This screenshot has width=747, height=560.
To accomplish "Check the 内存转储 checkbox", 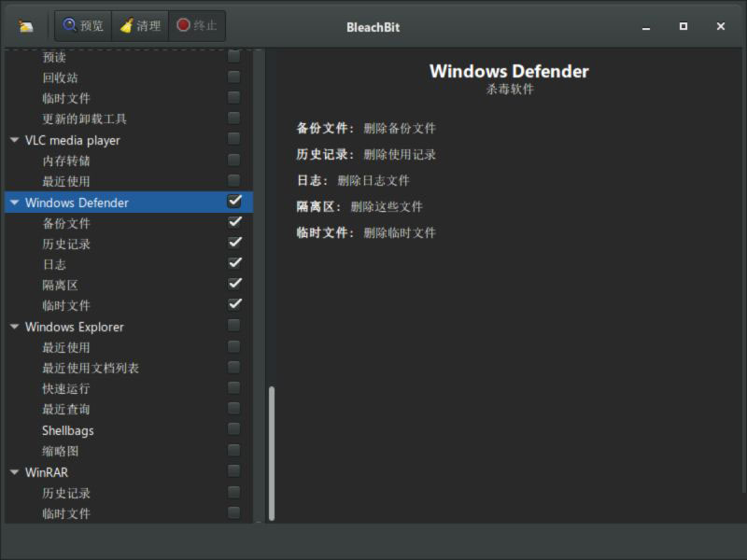I will (x=234, y=160).
